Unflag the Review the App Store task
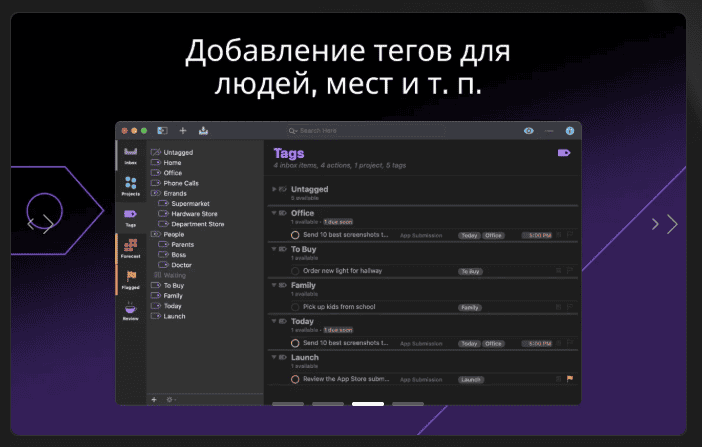 570,379
